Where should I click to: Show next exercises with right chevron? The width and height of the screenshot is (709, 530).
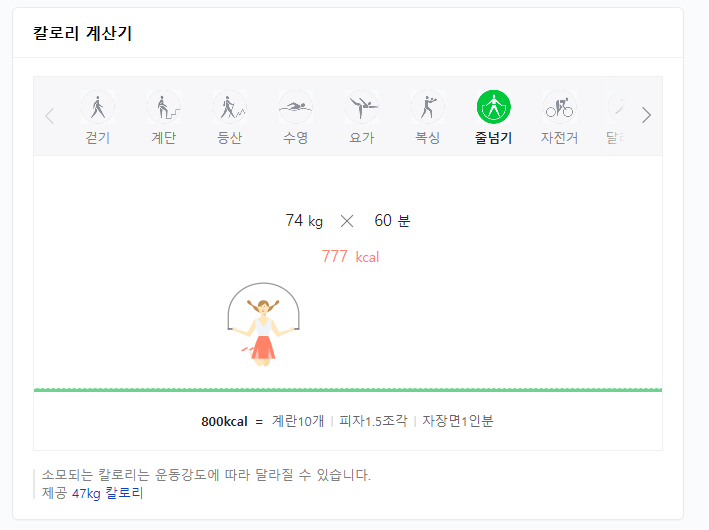pos(646,115)
